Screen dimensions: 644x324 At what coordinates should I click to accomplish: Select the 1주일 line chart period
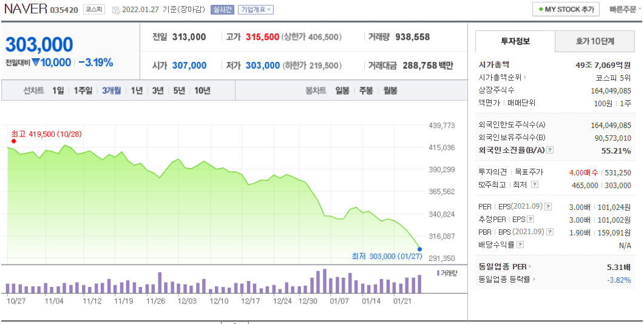[x=83, y=91]
